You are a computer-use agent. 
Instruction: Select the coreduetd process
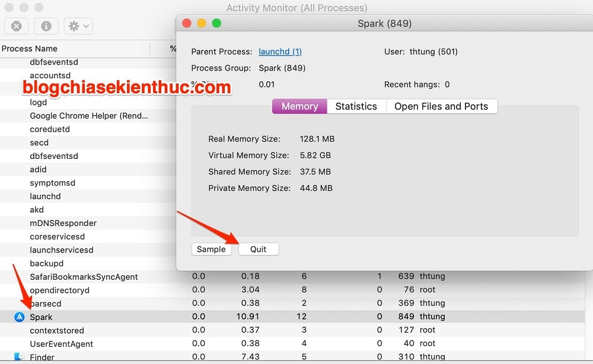point(50,129)
